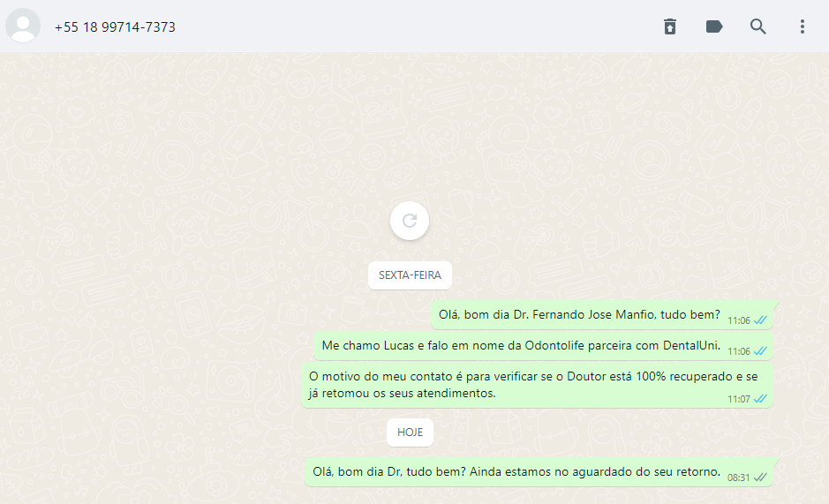Click the message mentioning Odontolife and DentalUni
This screenshot has width=829, height=504.
click(x=544, y=346)
